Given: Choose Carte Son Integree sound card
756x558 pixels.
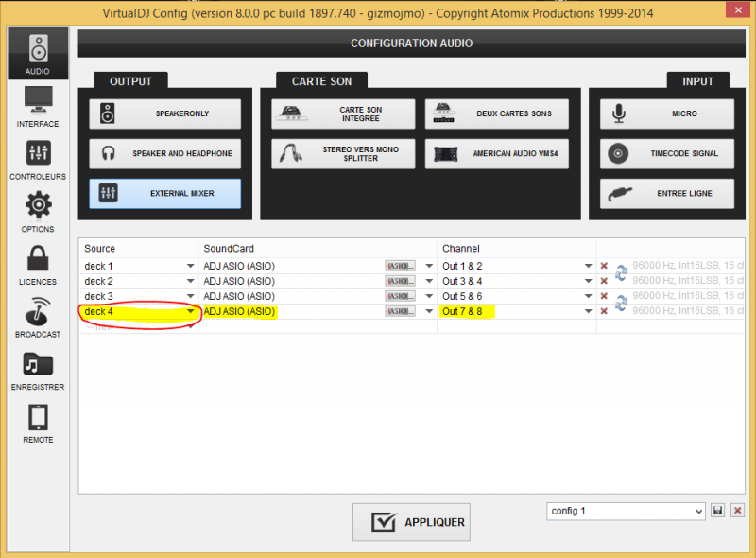Looking at the screenshot, I should click(x=343, y=113).
